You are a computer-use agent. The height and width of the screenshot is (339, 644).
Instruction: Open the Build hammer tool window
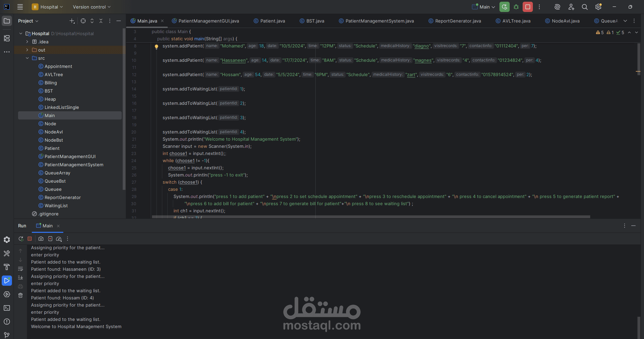tap(7, 267)
